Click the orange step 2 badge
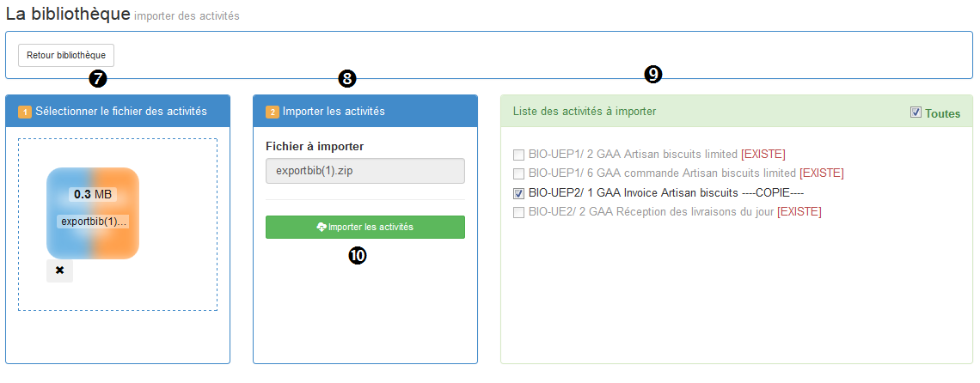The height and width of the screenshot is (383, 980). coord(273,112)
